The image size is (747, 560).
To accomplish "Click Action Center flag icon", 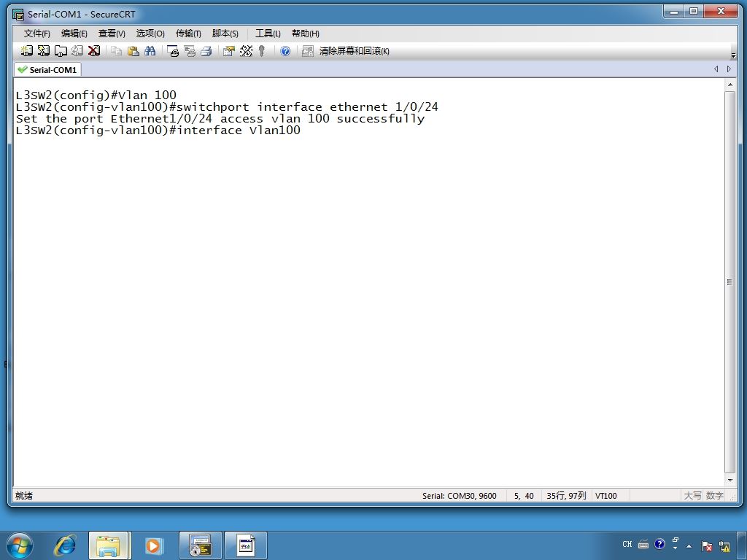I will [x=706, y=545].
